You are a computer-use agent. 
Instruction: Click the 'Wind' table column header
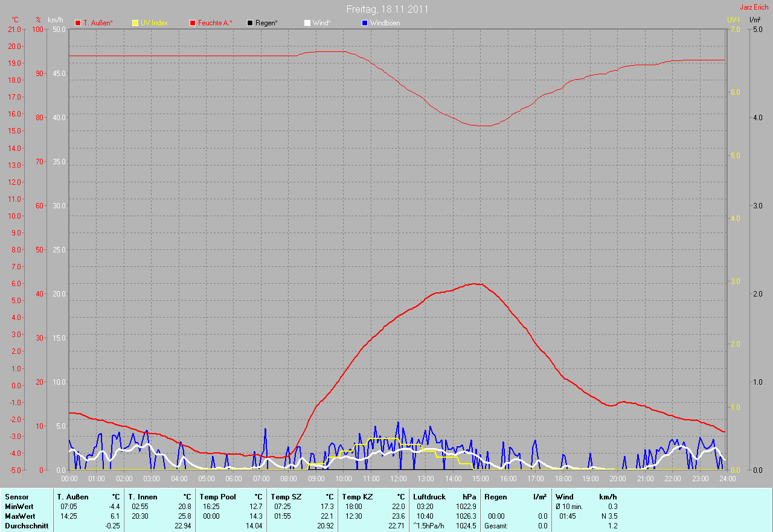(x=564, y=497)
